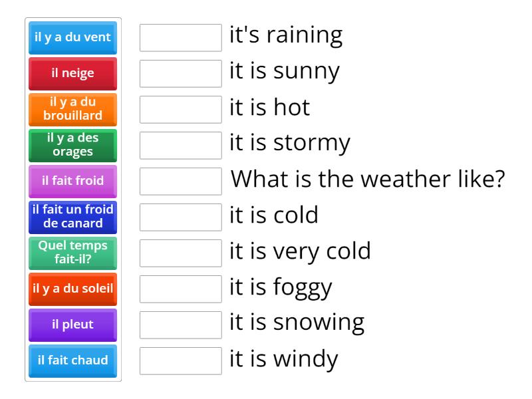
Task: Select the "il fait chaud" tile
Action: (72, 360)
